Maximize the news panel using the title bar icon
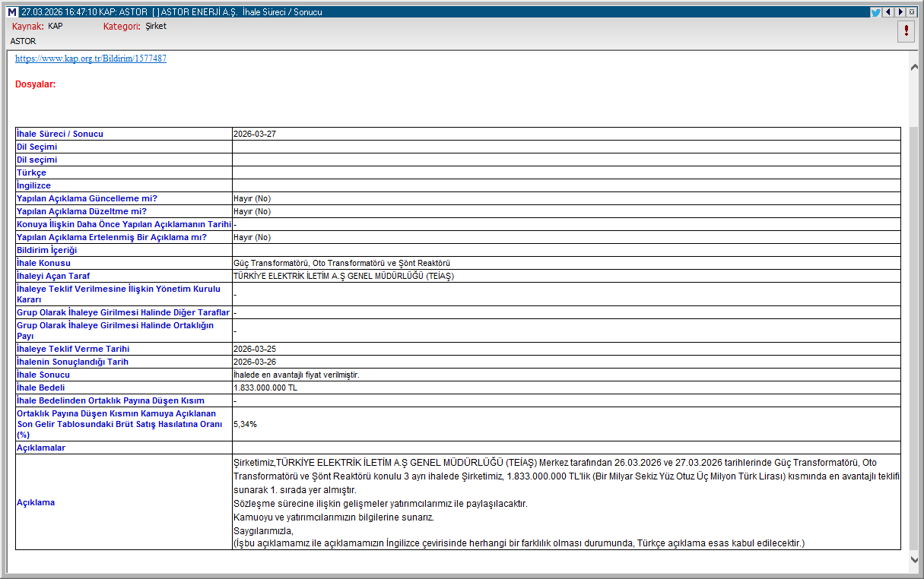Image resolution: width=924 pixels, height=579 pixels. click(912, 12)
